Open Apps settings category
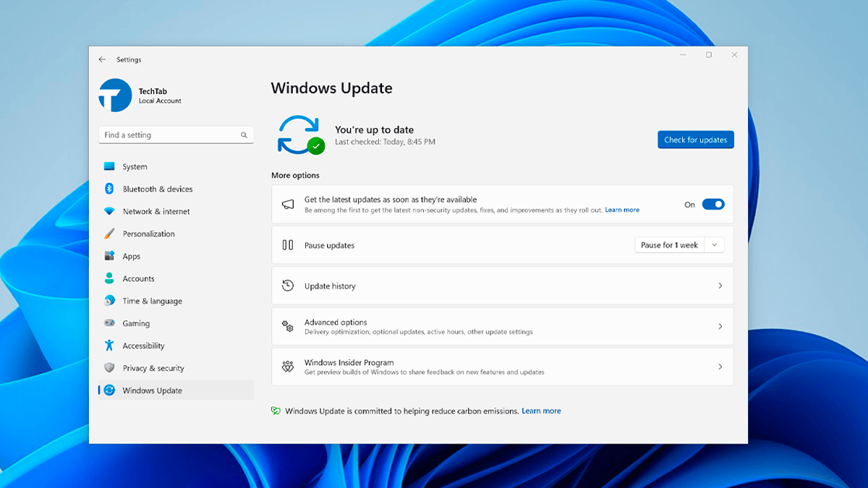 (x=176, y=256)
